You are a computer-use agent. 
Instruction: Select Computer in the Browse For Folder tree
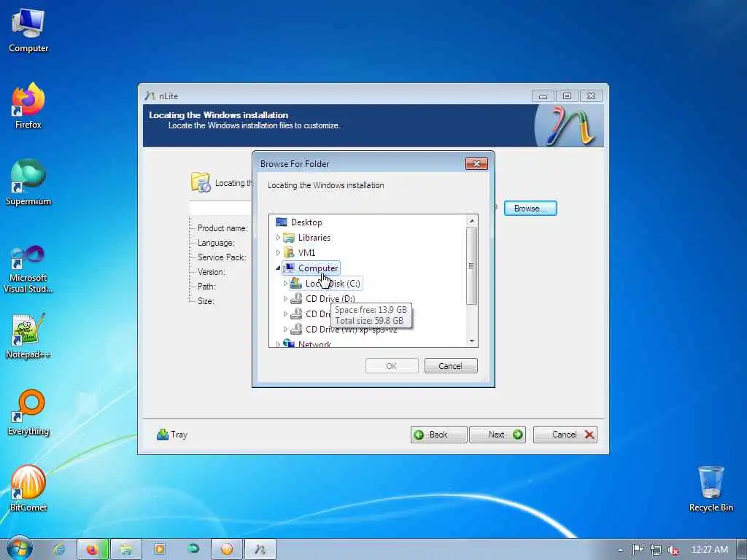click(318, 268)
